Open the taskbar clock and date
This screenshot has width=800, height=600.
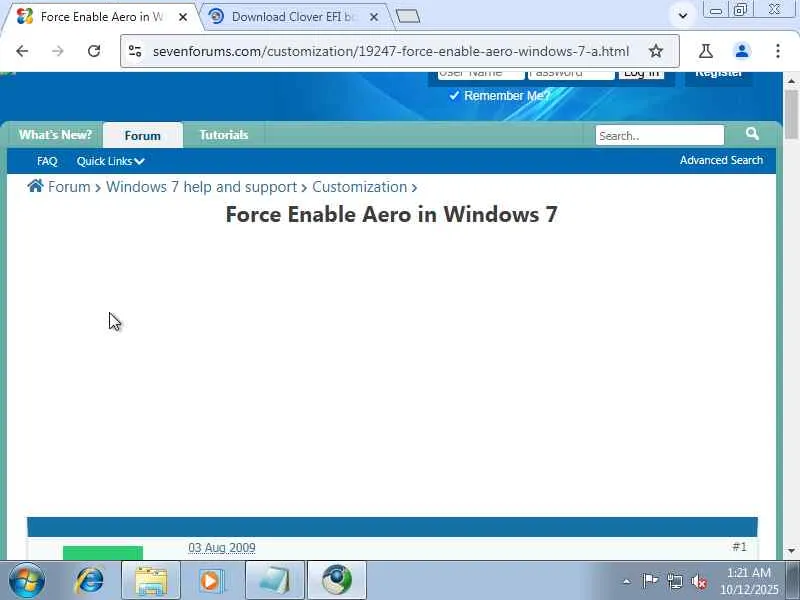click(749, 581)
